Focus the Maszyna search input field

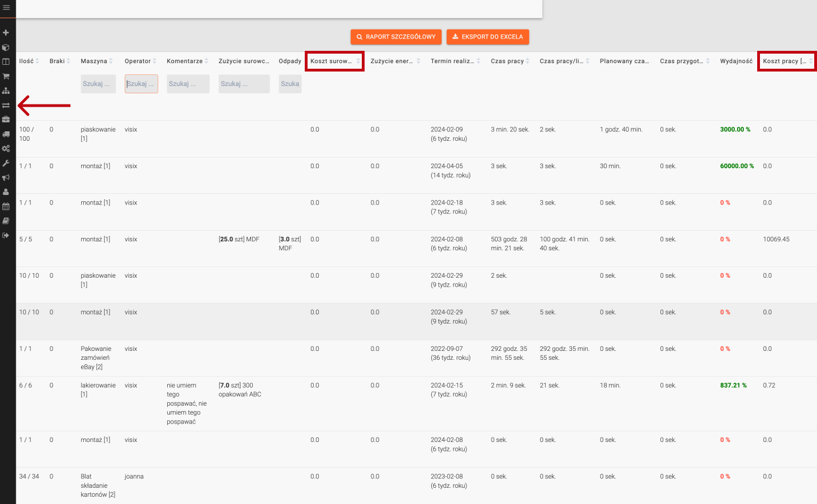coord(98,84)
